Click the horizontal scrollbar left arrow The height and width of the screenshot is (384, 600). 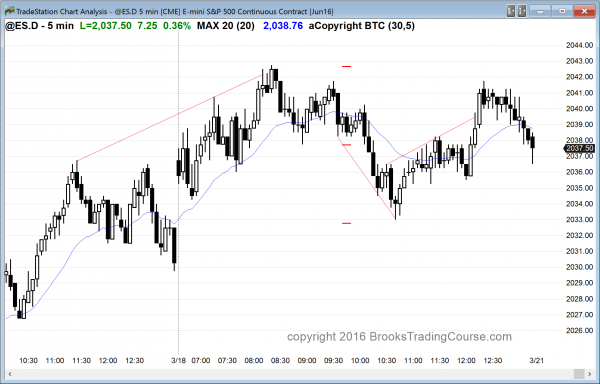[10, 374]
